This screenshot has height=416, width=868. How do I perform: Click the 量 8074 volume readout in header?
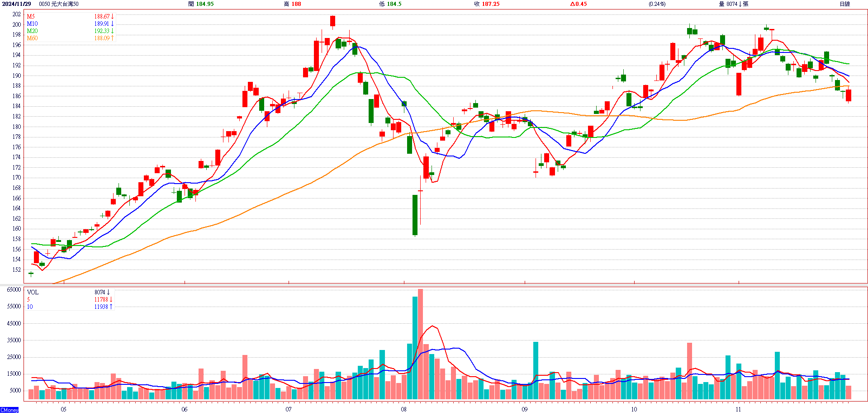733,4
